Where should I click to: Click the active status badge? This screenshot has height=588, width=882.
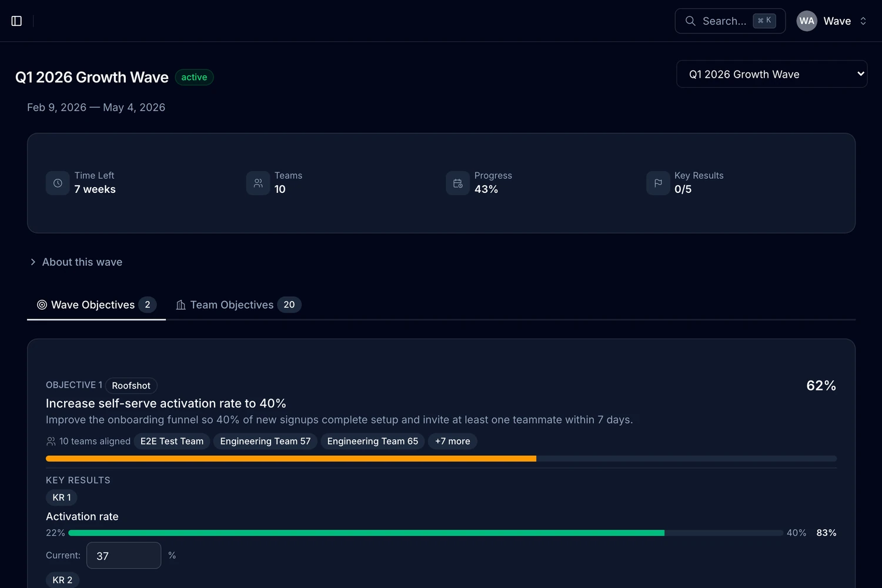pos(194,77)
